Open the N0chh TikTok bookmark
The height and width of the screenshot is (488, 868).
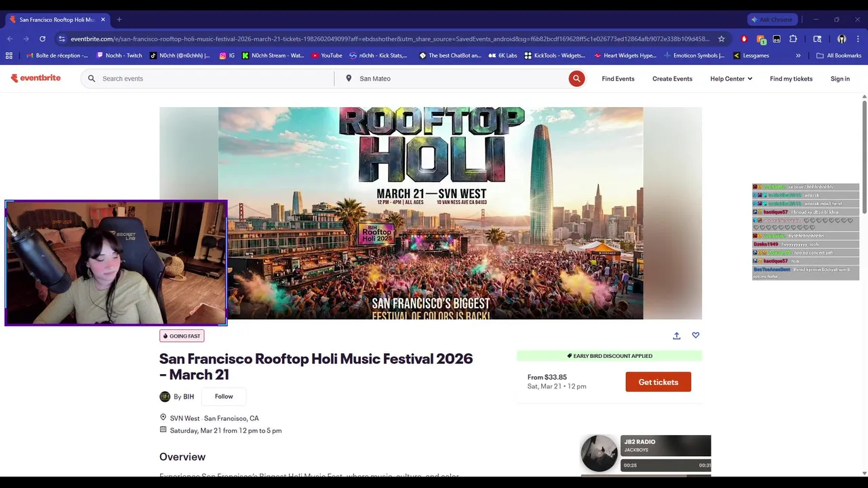(x=180, y=56)
